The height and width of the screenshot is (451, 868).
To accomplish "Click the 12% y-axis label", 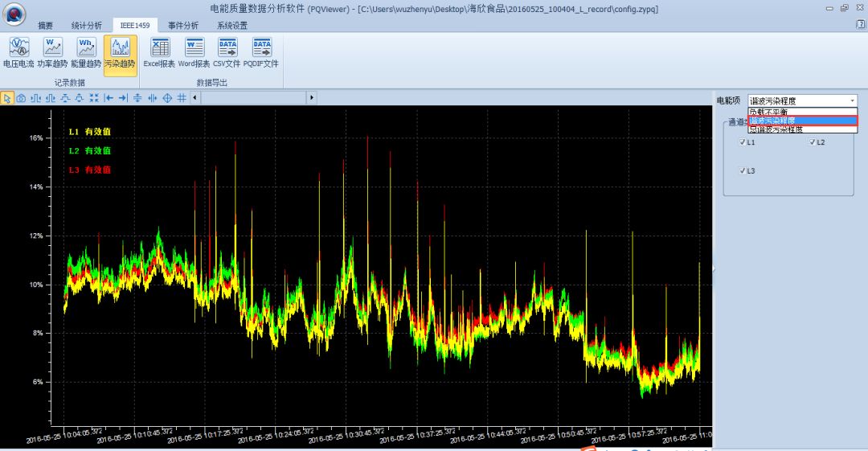I will [36, 236].
